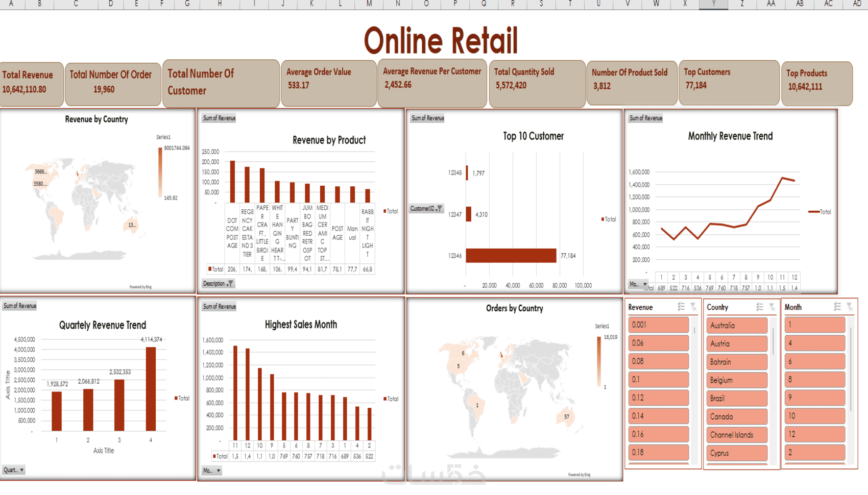The width and height of the screenshot is (868, 495).
Task: Enable multi-select on the Country slicer
Action: coord(760,307)
